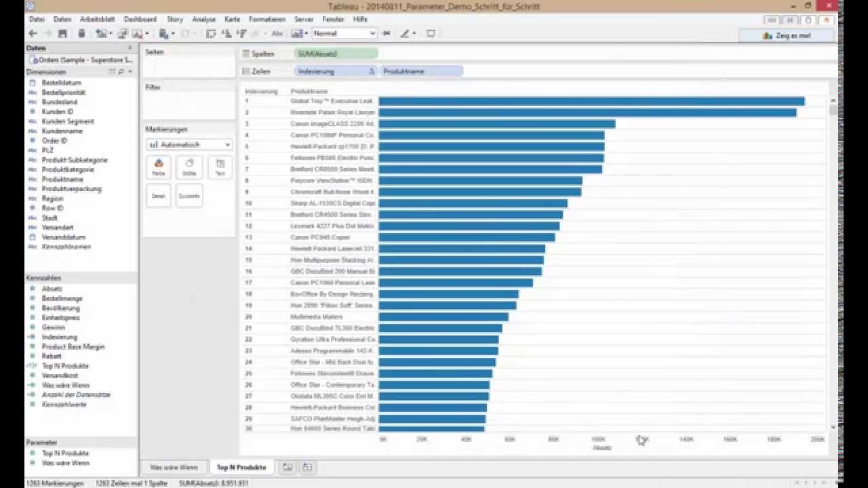Click the highlight pen toolbar icon
Image resolution: width=868 pixels, height=488 pixels.
405,33
